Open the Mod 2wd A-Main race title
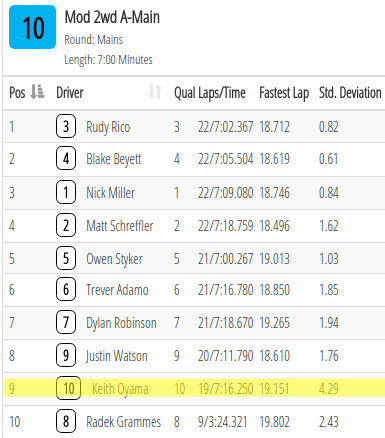Image resolution: width=385 pixels, height=438 pixels. click(112, 17)
